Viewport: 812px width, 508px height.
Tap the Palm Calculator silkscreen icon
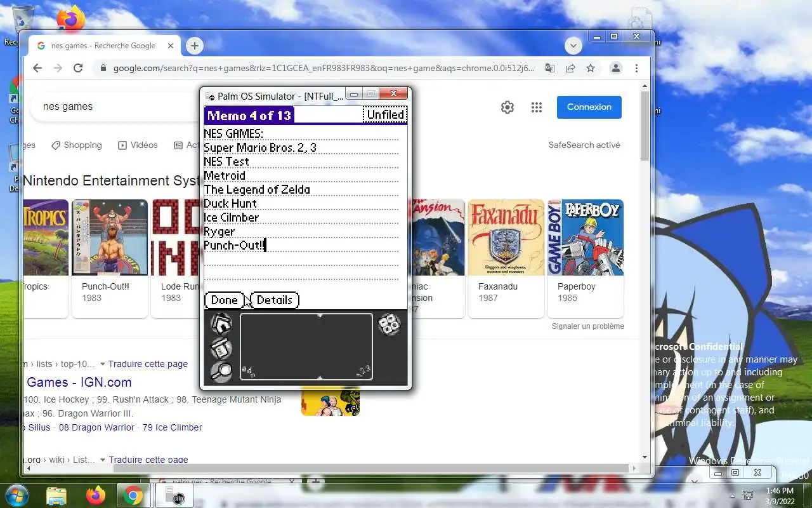coord(389,324)
